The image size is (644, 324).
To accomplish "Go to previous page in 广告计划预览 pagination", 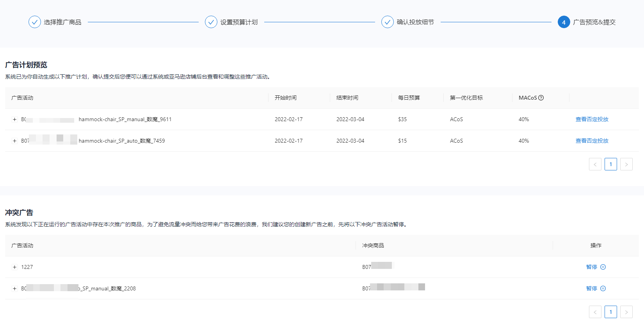I will (595, 164).
